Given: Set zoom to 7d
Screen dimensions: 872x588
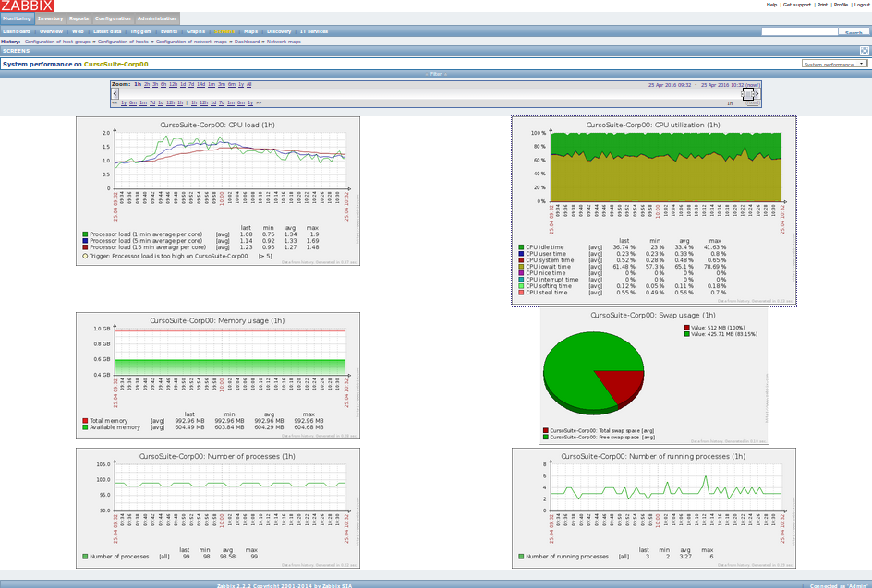Looking at the screenshot, I should [x=191, y=85].
